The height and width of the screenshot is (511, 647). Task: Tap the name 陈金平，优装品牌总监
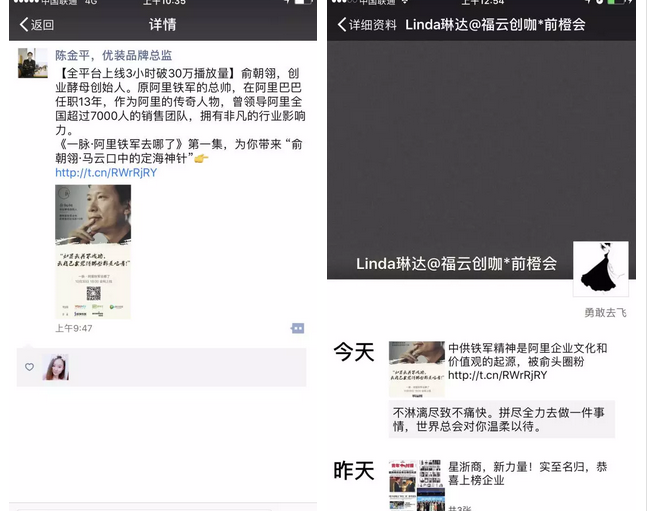pyautogui.click(x=113, y=55)
